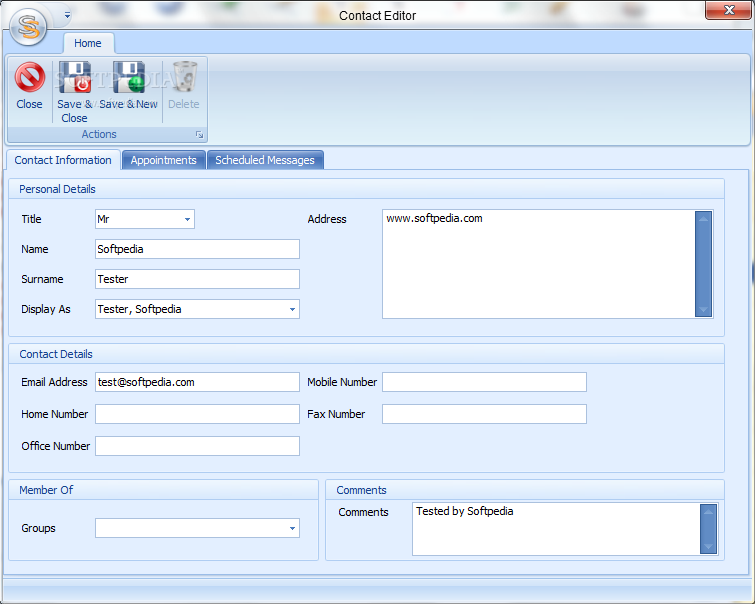This screenshot has width=755, height=604.
Task: Click the Comments scrollbar down arrow
Action: click(x=708, y=546)
